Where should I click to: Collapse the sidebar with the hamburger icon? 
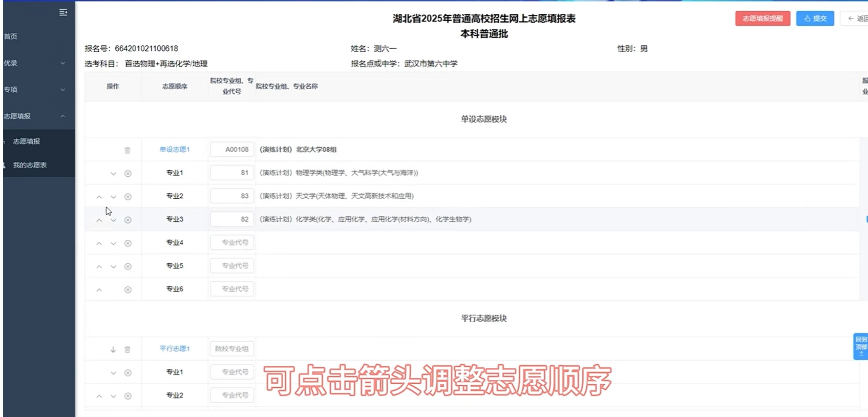pos(63,12)
